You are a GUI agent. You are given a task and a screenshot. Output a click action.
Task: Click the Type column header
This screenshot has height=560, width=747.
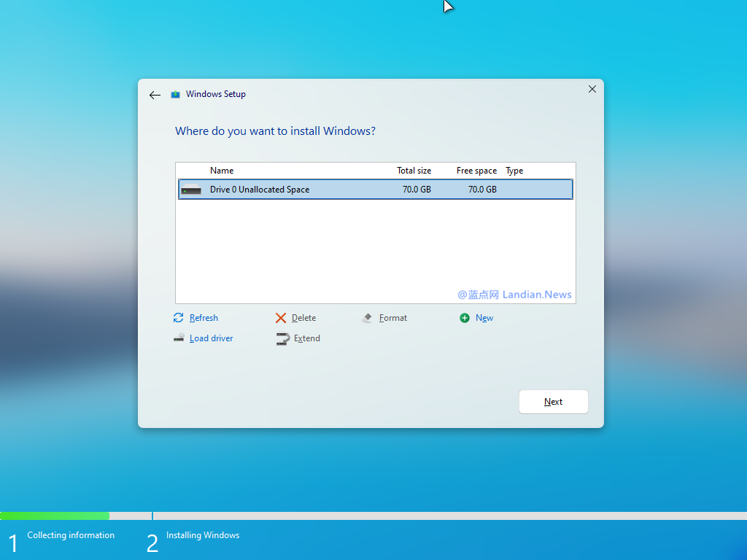click(x=514, y=171)
